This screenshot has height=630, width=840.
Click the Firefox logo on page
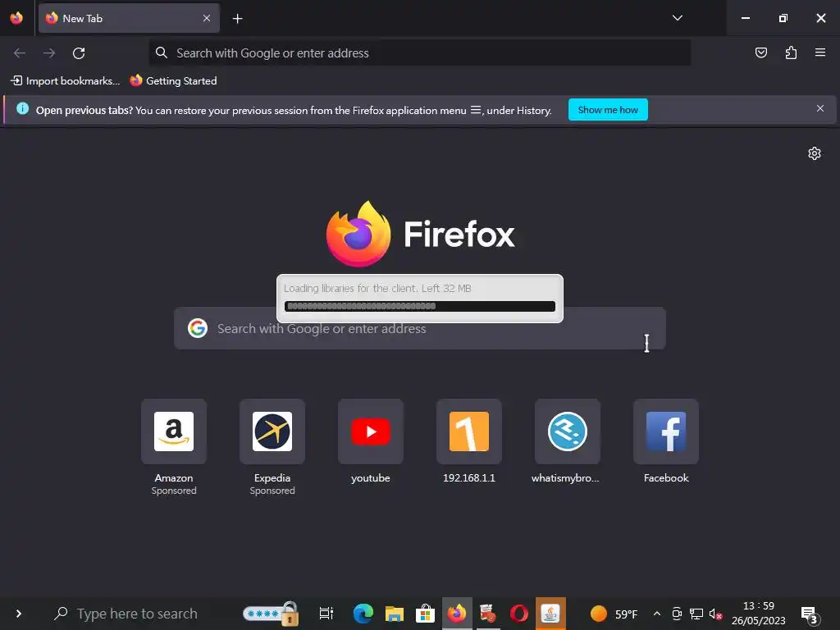pyautogui.click(x=358, y=234)
